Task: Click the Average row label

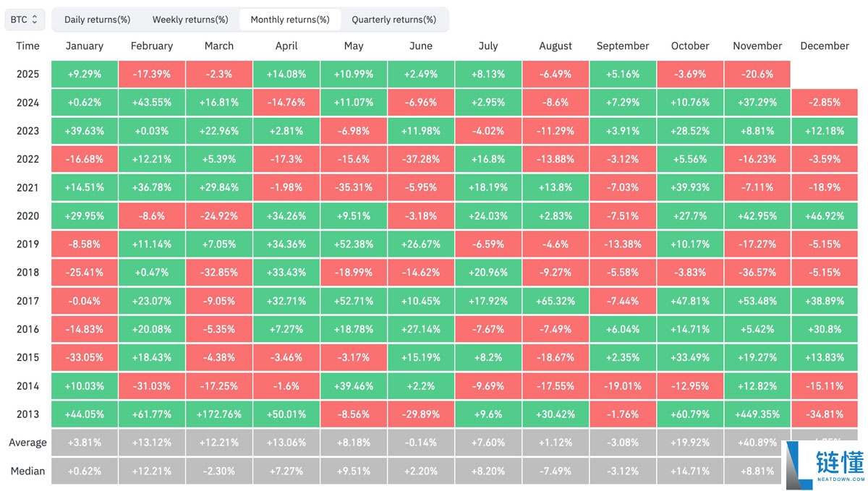Action: click(27, 443)
